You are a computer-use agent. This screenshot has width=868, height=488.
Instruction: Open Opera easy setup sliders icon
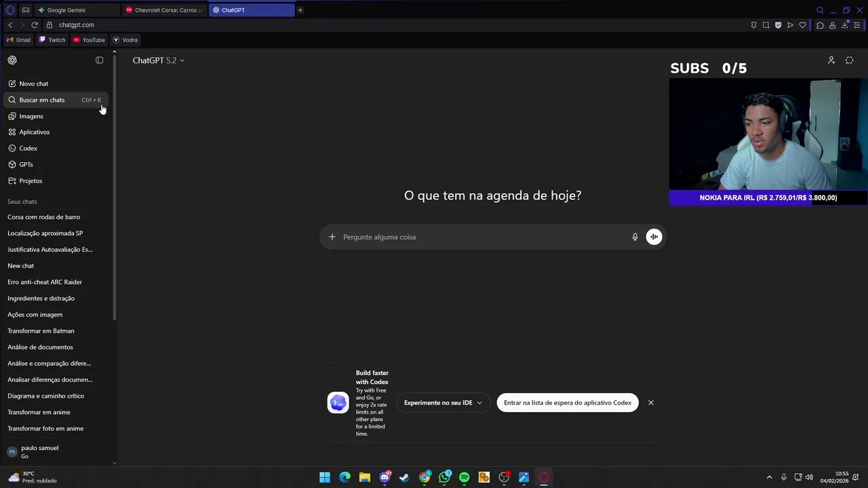[x=857, y=25]
